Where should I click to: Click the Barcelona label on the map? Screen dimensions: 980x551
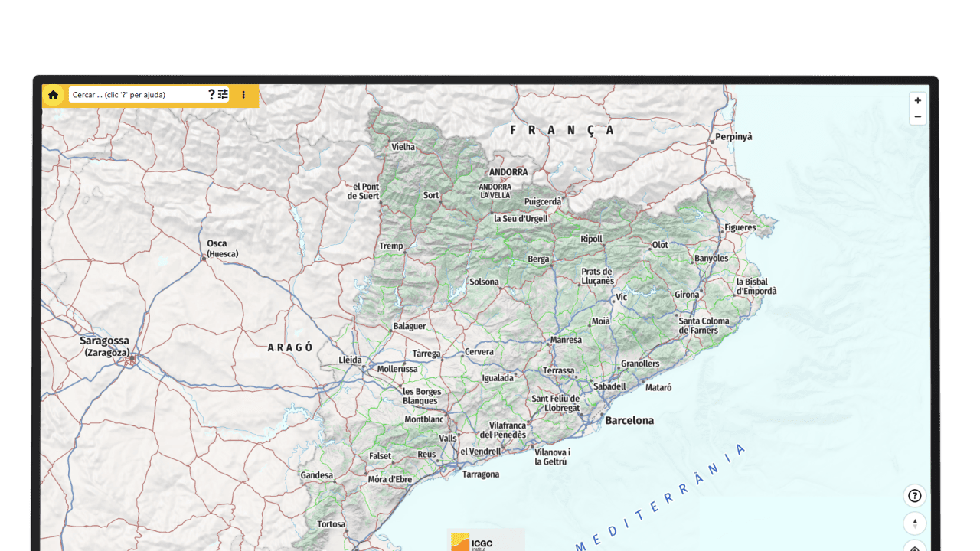(x=629, y=420)
